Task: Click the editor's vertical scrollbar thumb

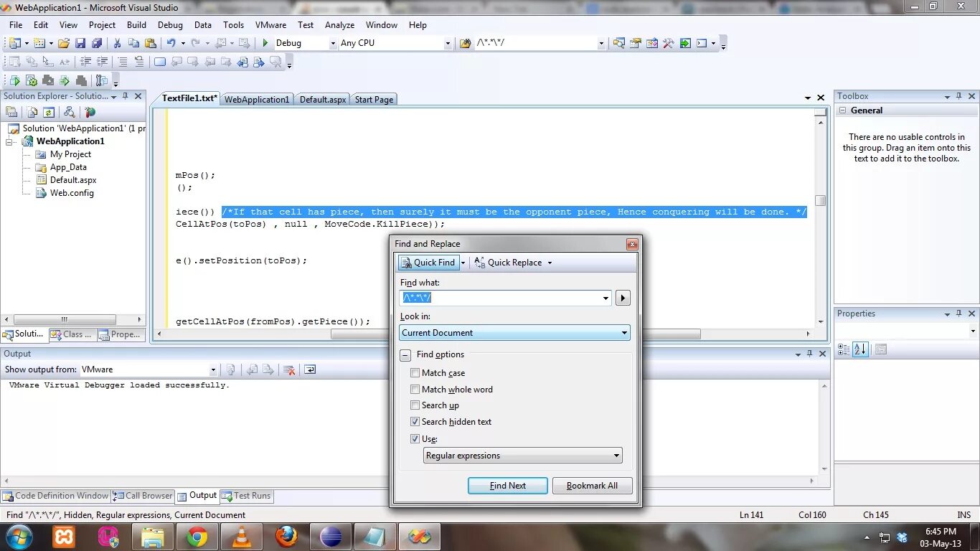Action: (821, 201)
